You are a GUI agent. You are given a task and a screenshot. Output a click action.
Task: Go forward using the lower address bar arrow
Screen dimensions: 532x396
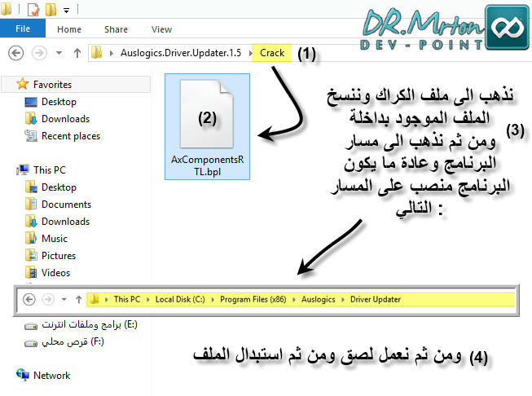click(48, 299)
